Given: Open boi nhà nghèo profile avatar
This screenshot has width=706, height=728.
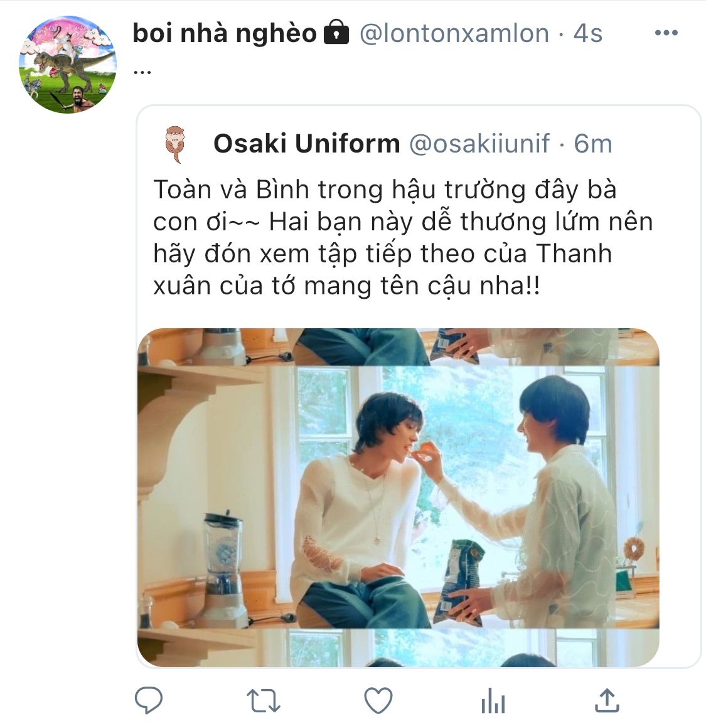Looking at the screenshot, I should 68,65.
